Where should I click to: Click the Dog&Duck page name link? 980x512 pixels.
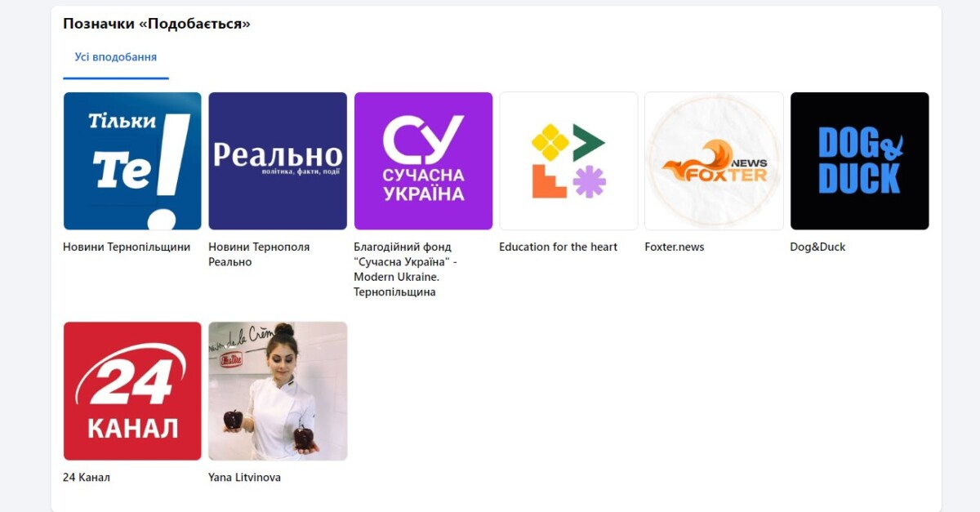click(x=817, y=247)
